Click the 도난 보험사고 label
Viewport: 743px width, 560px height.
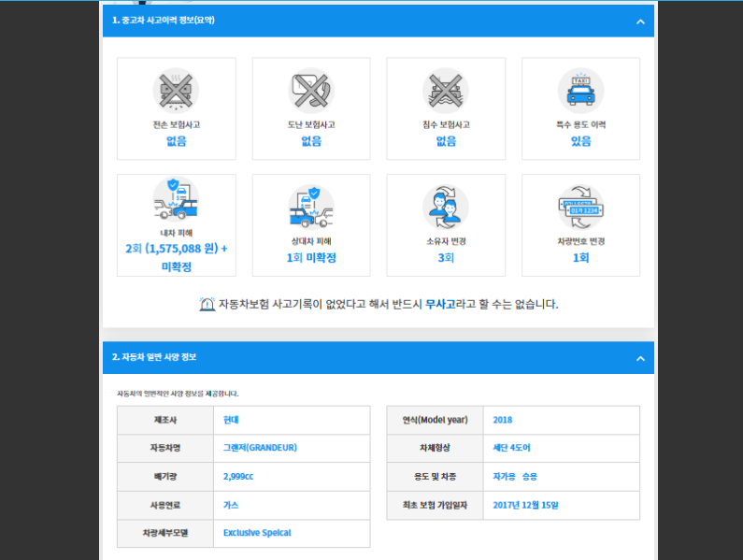[311, 124]
